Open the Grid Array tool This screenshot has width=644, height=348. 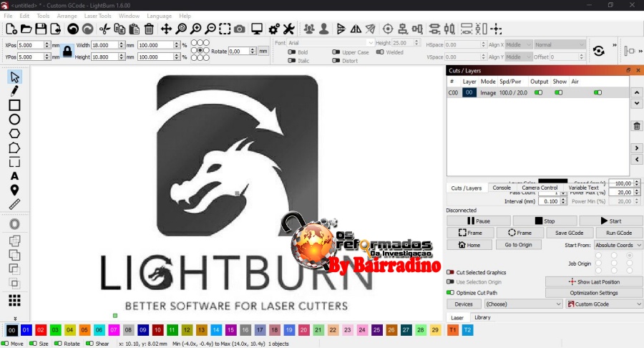click(14, 300)
